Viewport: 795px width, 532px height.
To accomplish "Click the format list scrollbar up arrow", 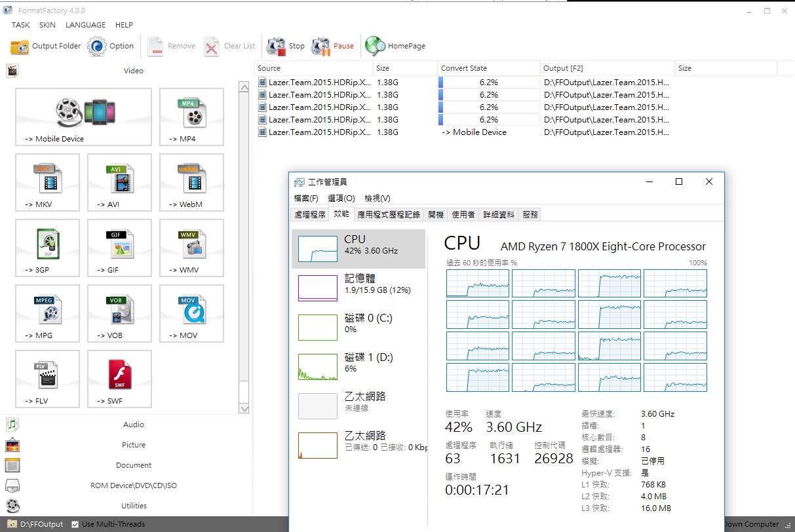I will (x=244, y=86).
